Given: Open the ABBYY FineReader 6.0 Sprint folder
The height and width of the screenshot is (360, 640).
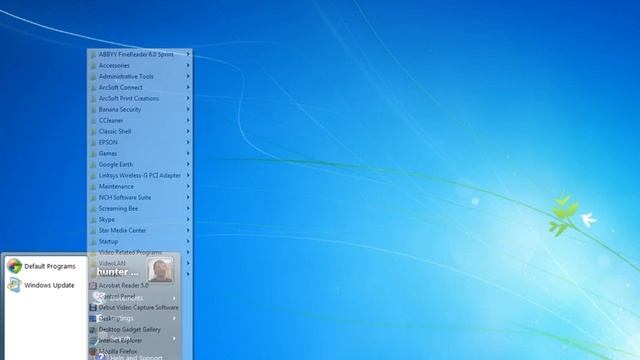Looking at the screenshot, I should click(140, 54).
